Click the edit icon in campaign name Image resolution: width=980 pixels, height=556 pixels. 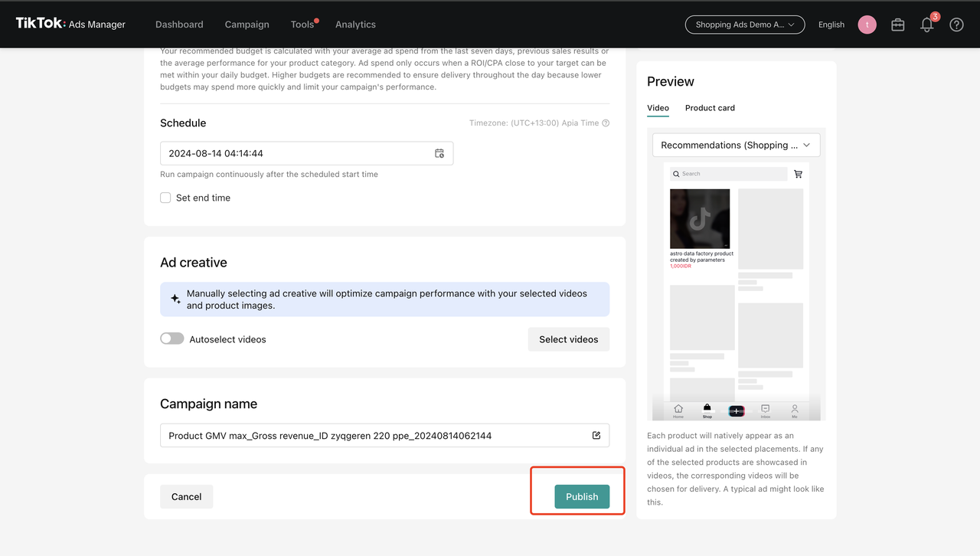(596, 435)
